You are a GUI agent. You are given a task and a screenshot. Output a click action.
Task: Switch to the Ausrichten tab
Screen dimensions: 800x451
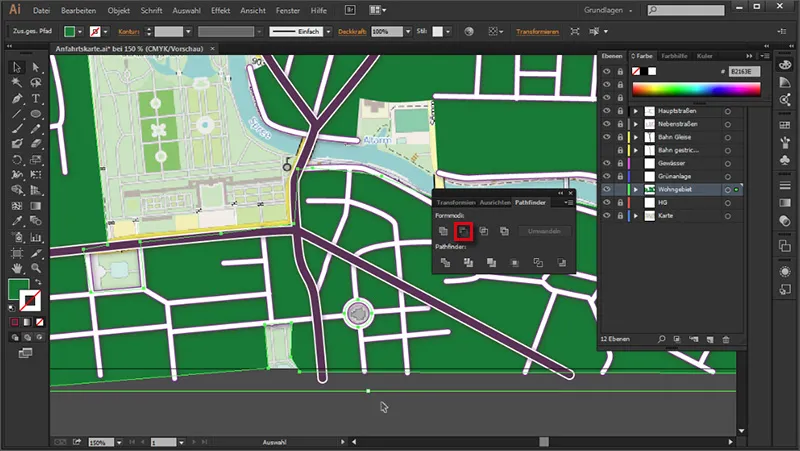(495, 203)
